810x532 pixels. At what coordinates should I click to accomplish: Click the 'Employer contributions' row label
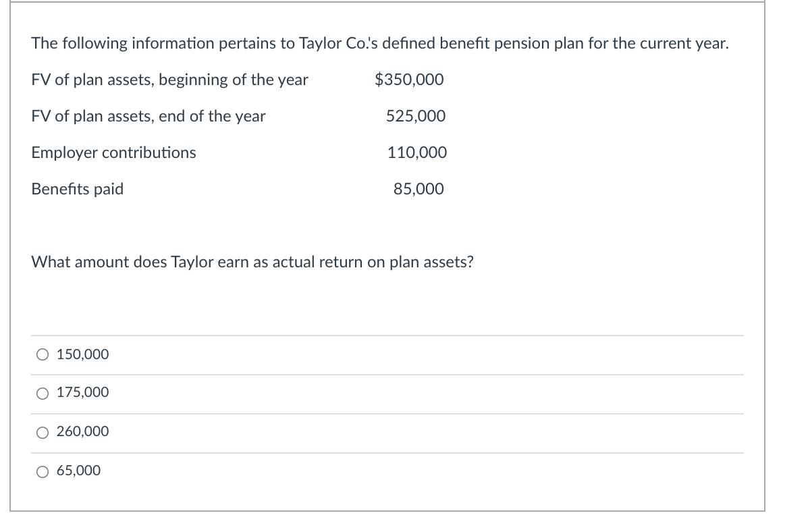pos(114,153)
